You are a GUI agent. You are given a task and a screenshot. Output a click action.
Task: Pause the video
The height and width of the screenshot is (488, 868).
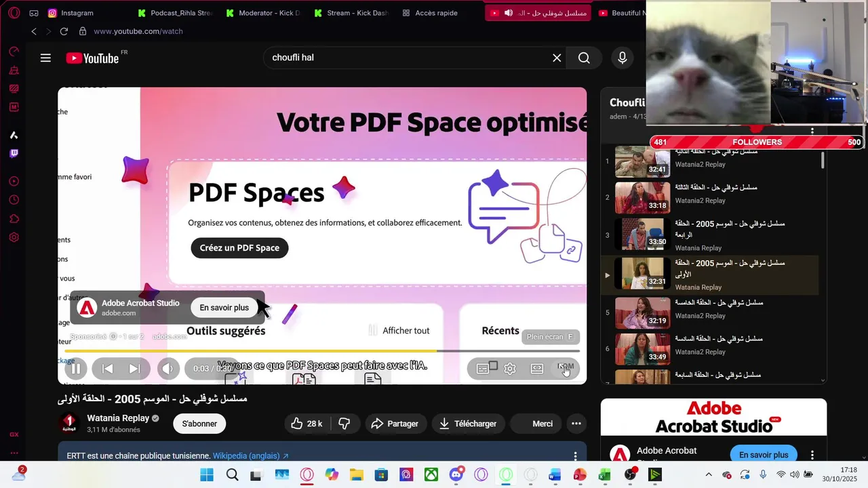(76, 369)
